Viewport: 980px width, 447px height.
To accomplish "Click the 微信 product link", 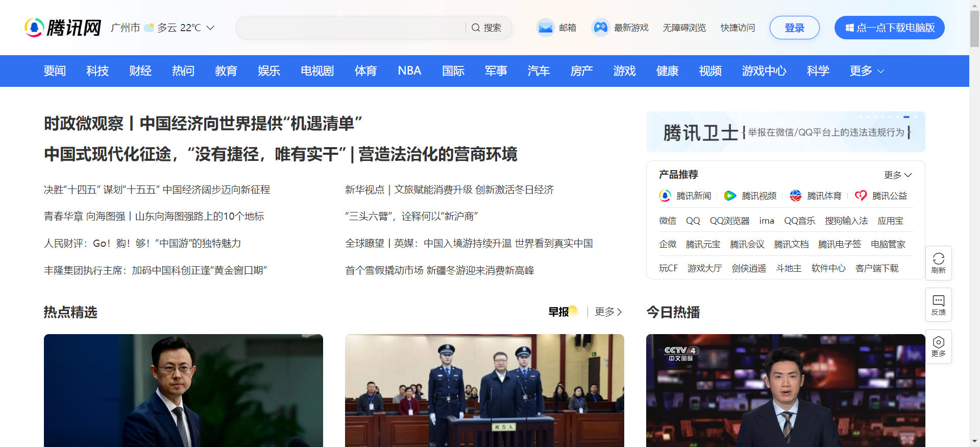I will 668,221.
